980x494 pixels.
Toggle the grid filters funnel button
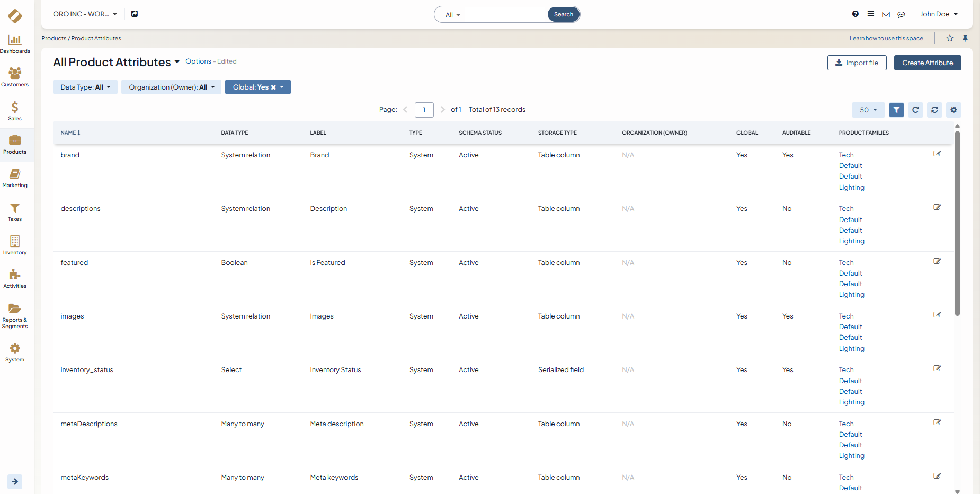click(896, 110)
